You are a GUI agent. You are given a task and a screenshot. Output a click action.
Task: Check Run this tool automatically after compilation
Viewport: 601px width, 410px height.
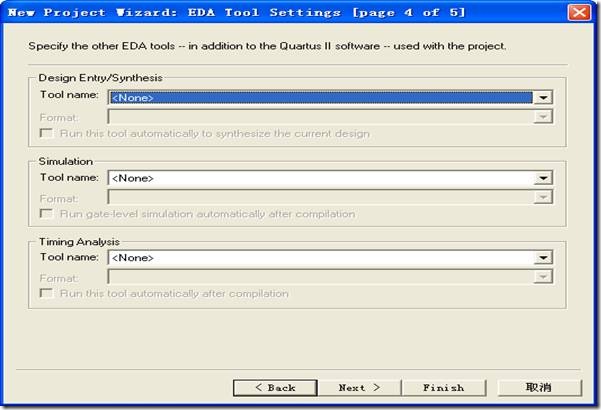tap(46, 293)
